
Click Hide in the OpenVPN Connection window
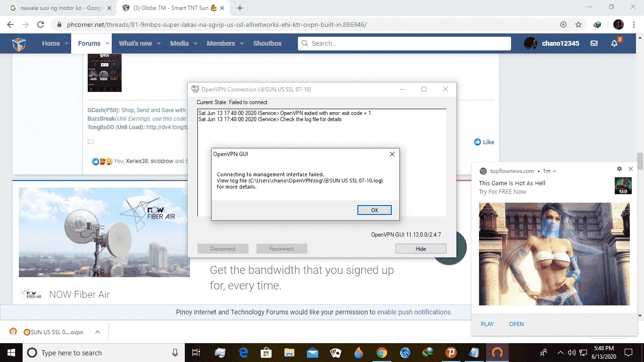(x=421, y=249)
